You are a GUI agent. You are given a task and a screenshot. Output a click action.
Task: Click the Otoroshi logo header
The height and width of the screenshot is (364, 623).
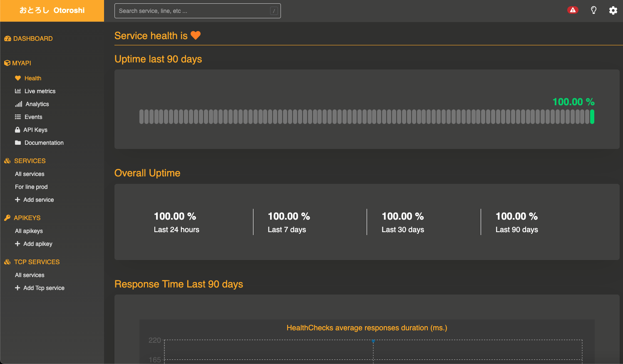pos(52,10)
